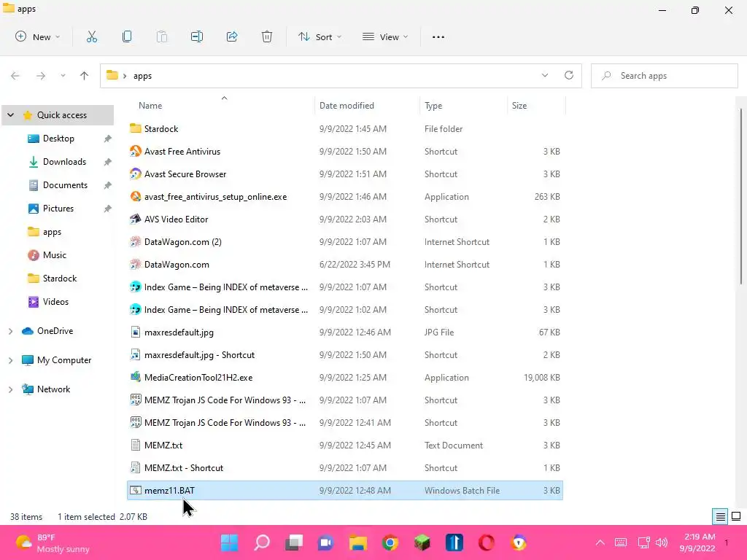Open the clock and date flyout
The image size is (747, 560).
(x=698, y=542)
